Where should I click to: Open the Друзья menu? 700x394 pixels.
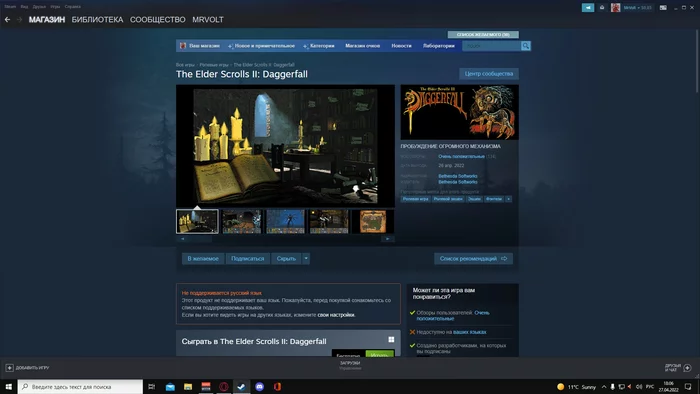pyautogui.click(x=39, y=7)
